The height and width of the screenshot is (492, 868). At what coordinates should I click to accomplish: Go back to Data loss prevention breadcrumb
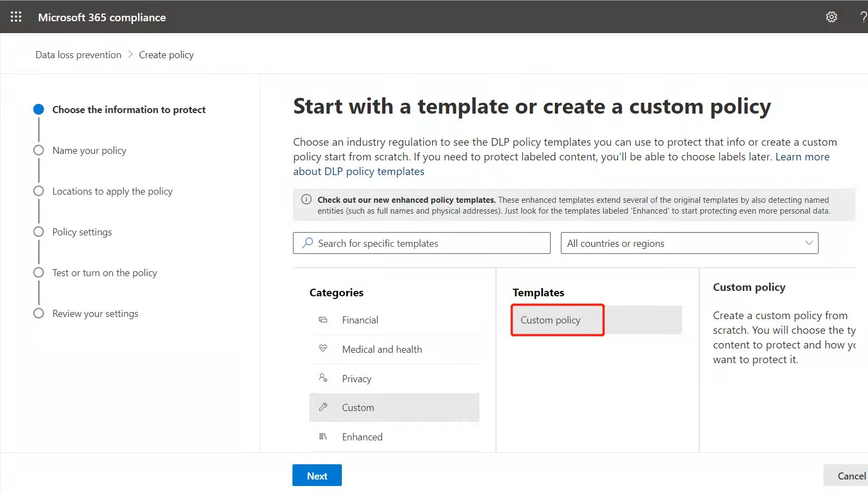(x=78, y=55)
